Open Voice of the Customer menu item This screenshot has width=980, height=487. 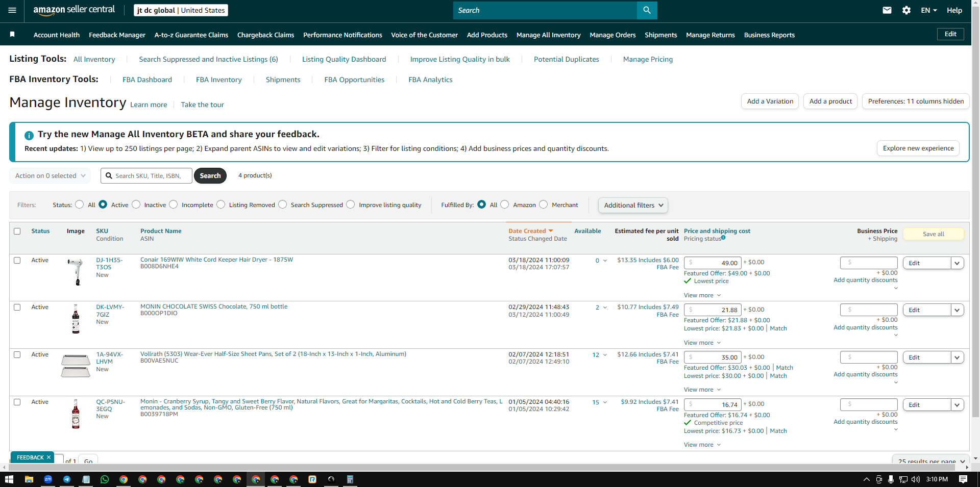pos(424,35)
